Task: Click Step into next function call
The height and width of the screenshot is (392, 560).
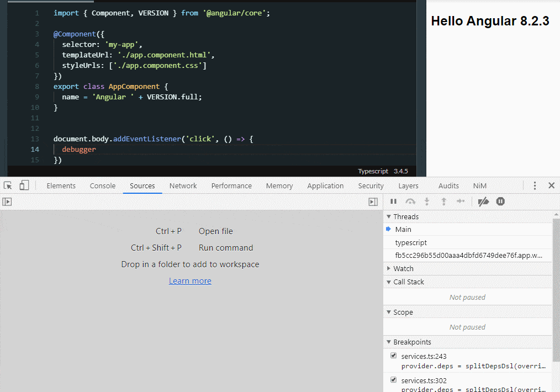Action: point(427,202)
